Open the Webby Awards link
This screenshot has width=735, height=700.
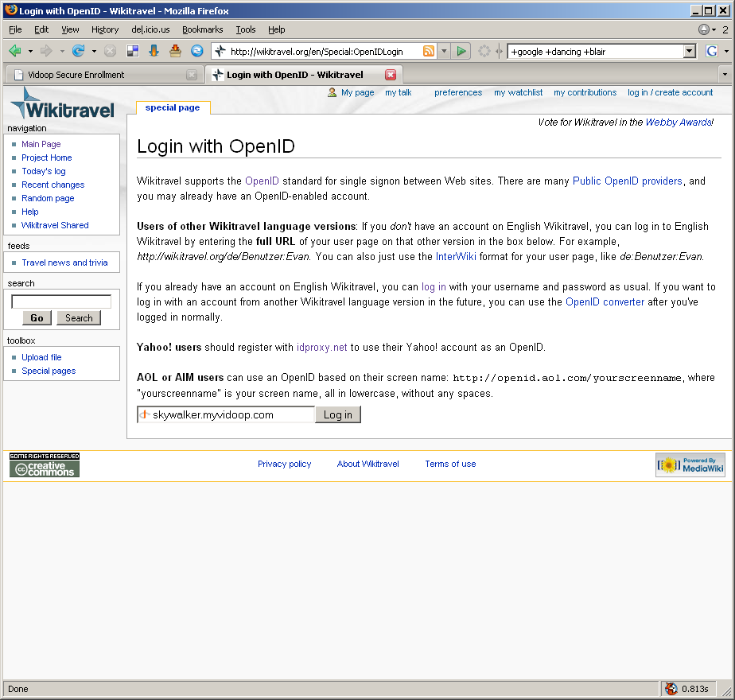click(679, 122)
